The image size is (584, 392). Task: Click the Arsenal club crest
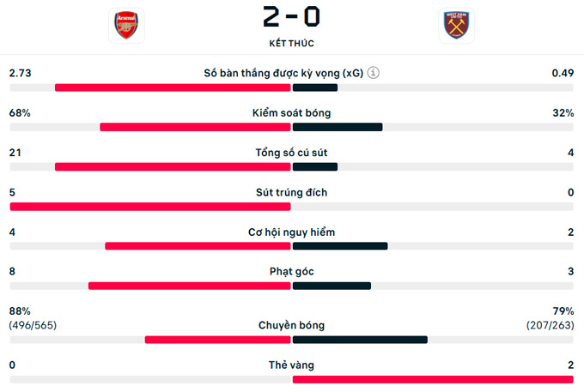pos(126,26)
